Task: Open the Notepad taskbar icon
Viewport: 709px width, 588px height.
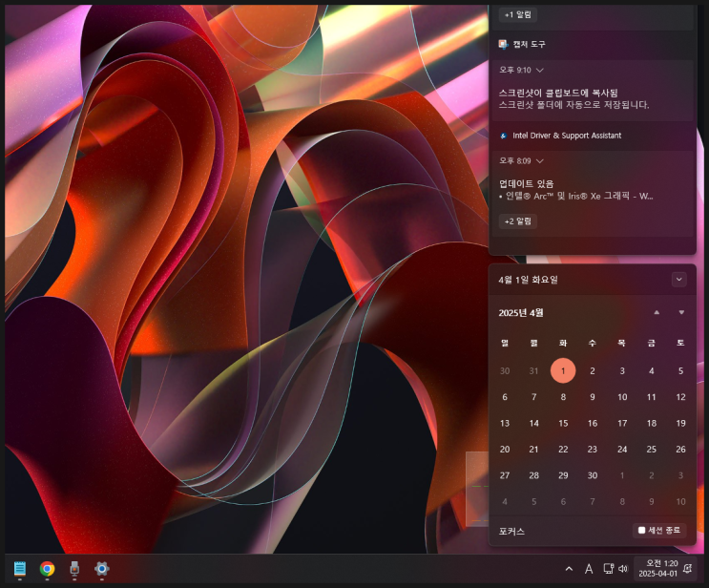Action: pyautogui.click(x=20, y=569)
